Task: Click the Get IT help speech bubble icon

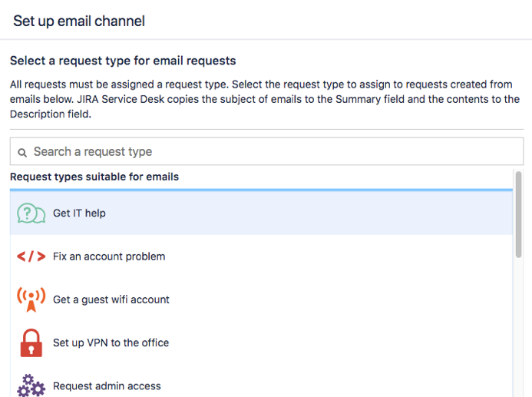Action: pos(31,213)
